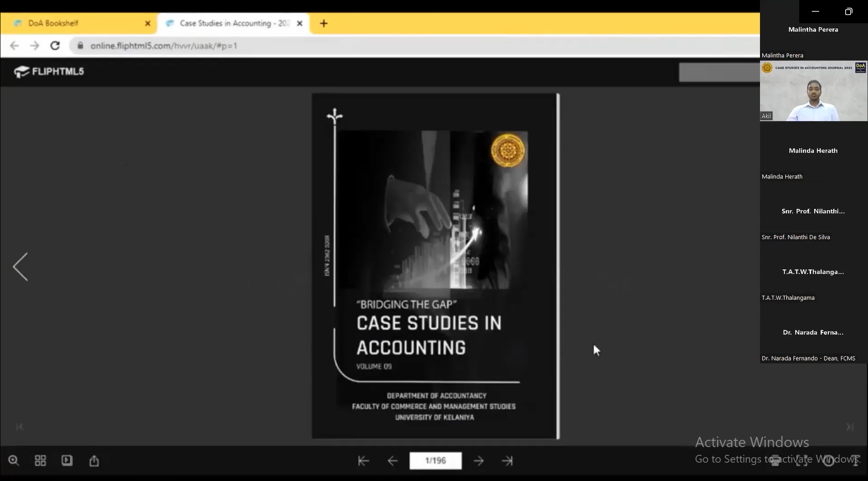
Task: Jump to the first page
Action: coord(363,461)
